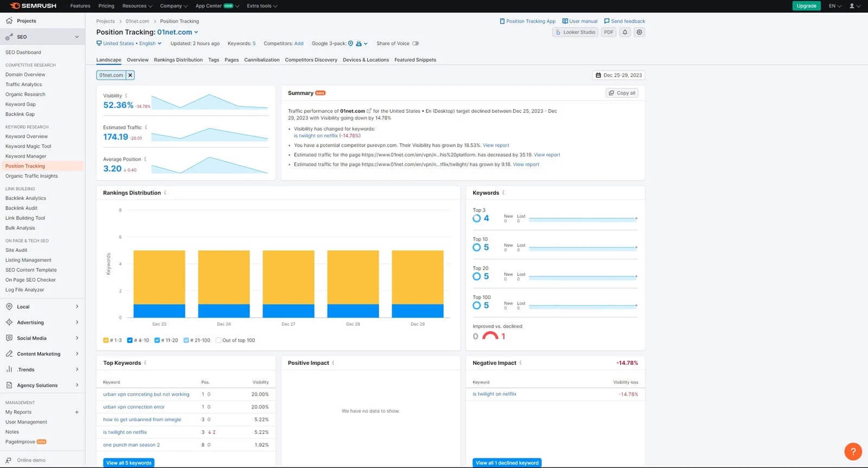Click the Visibility info icon
The image size is (868, 468).
point(126,96)
